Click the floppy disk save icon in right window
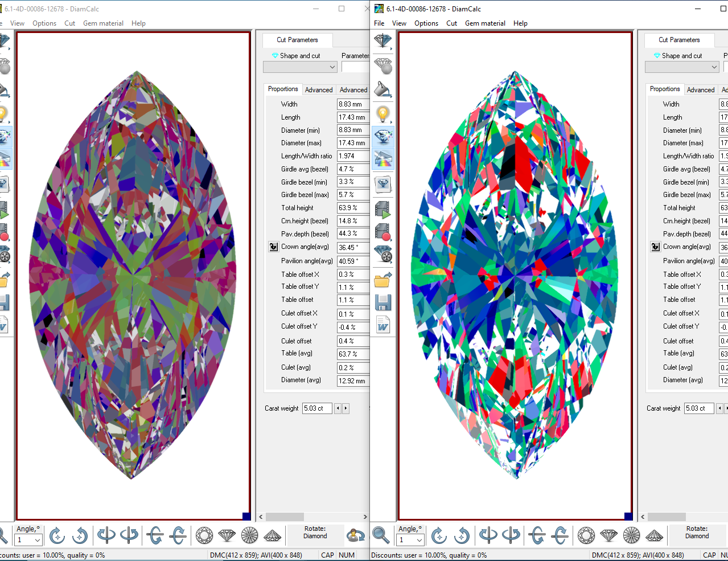Screen dimensions: 728x561 [383, 302]
